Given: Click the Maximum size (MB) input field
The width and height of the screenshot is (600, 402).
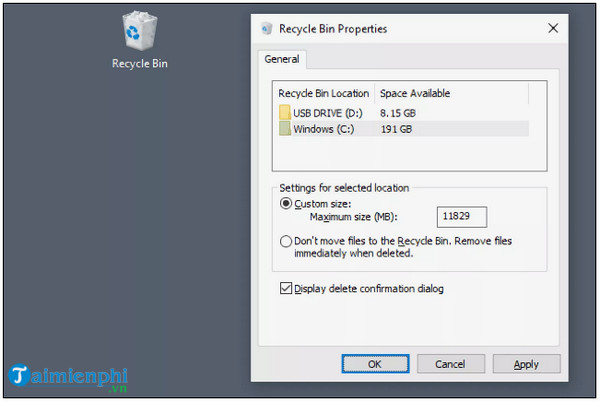Looking at the screenshot, I should click(x=462, y=217).
